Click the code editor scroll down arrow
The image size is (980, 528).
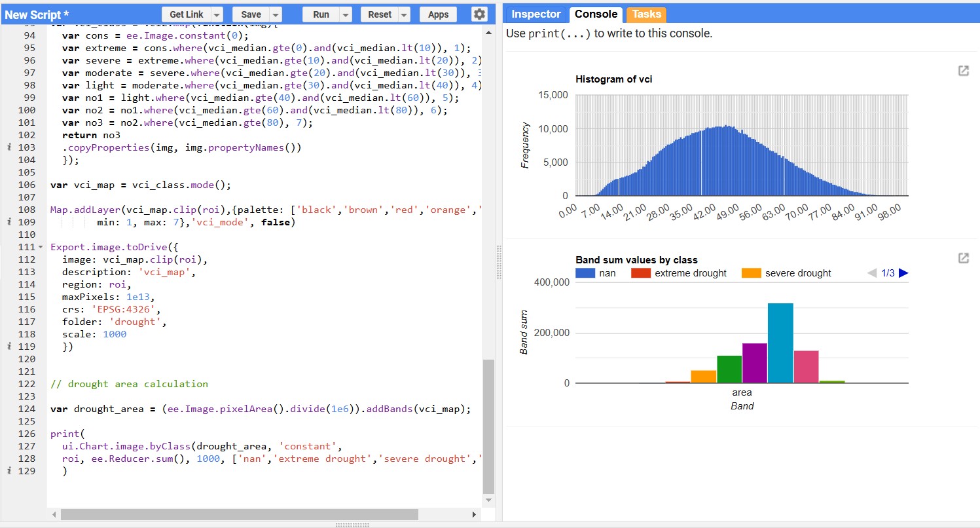pyautogui.click(x=488, y=500)
